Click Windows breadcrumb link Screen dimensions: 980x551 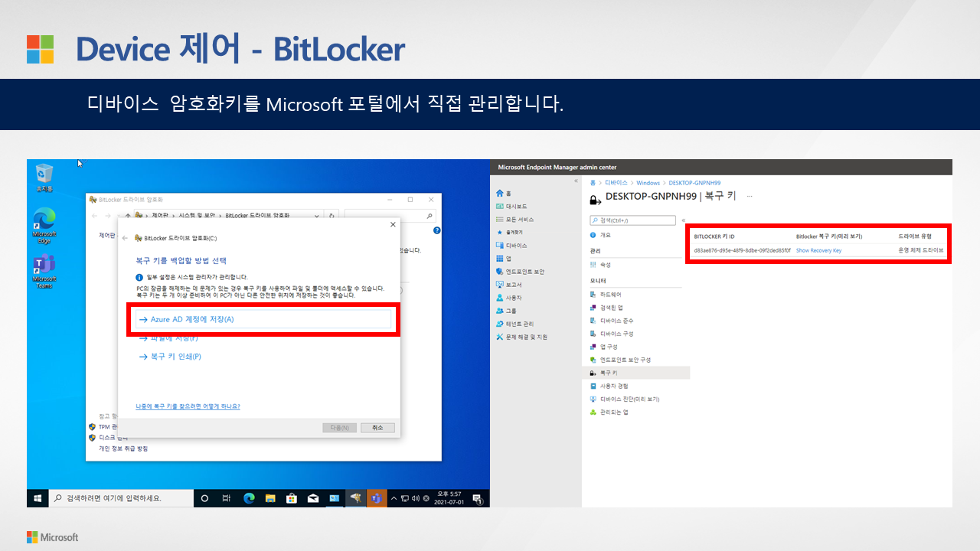[x=648, y=183]
